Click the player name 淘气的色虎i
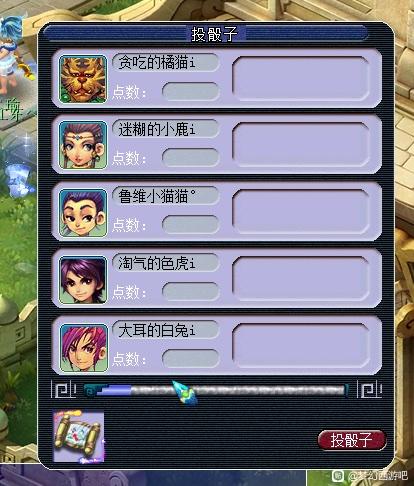The height and width of the screenshot is (486, 414). [x=157, y=263]
